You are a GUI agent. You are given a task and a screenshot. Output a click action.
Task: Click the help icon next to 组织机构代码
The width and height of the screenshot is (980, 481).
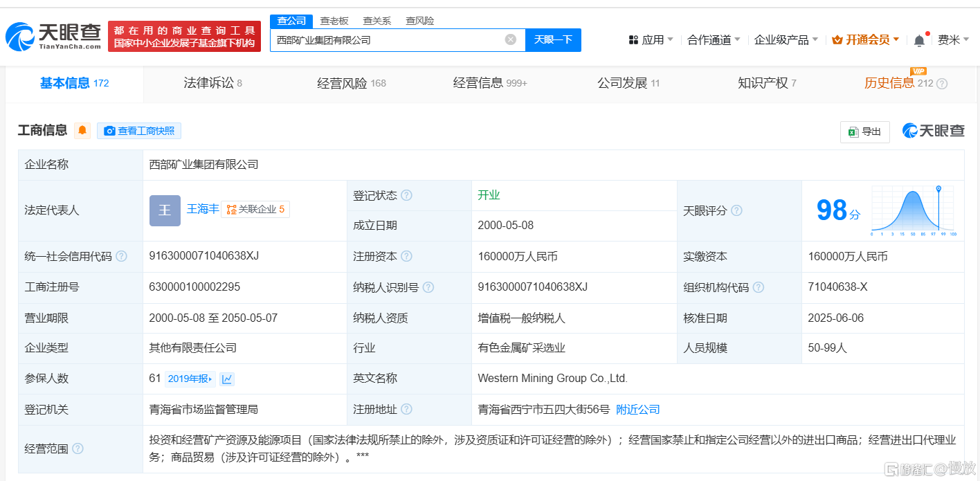coord(759,287)
